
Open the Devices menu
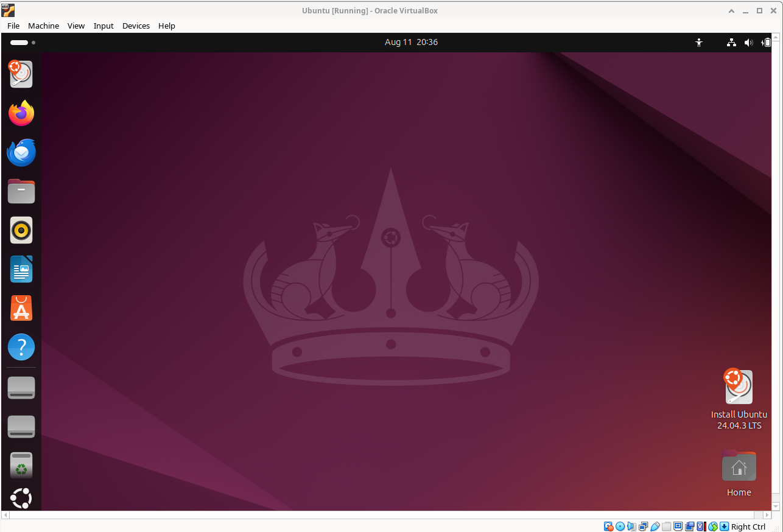pos(136,26)
